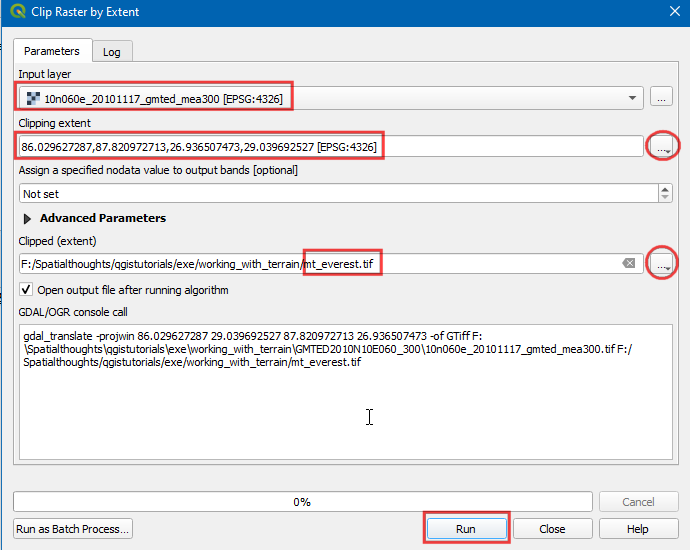Expand the Input layer dropdown list
This screenshot has height=550, width=690.
coord(632,98)
